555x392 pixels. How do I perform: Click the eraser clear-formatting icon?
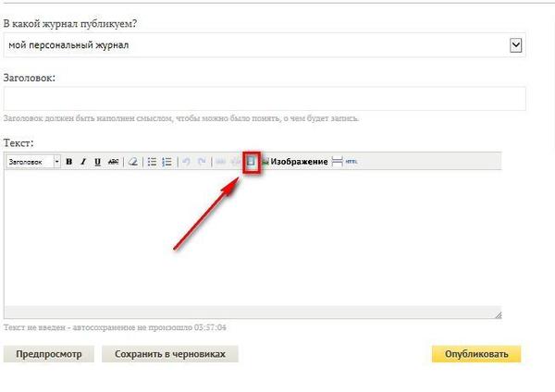point(133,162)
